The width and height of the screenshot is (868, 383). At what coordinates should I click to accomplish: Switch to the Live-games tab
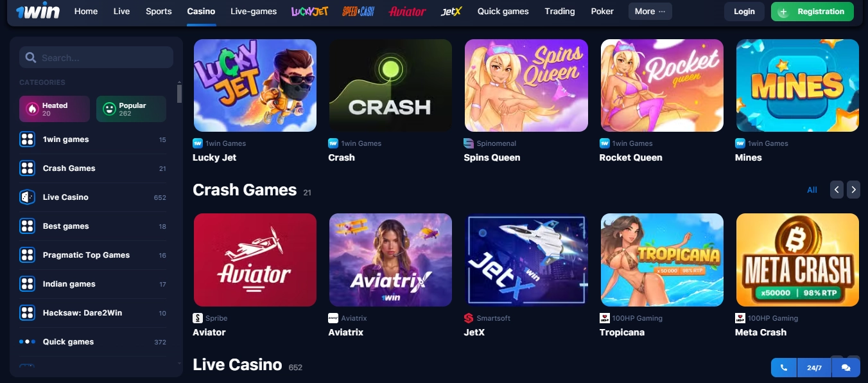[x=254, y=12]
